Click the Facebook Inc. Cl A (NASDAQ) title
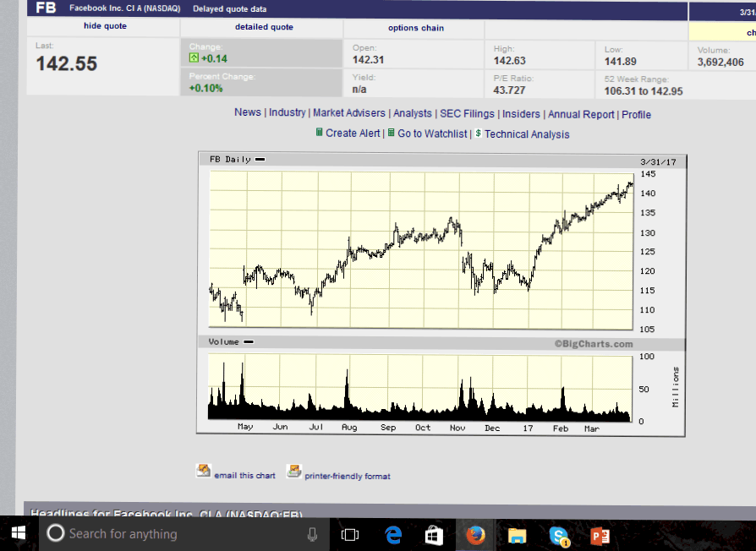 [x=125, y=8]
